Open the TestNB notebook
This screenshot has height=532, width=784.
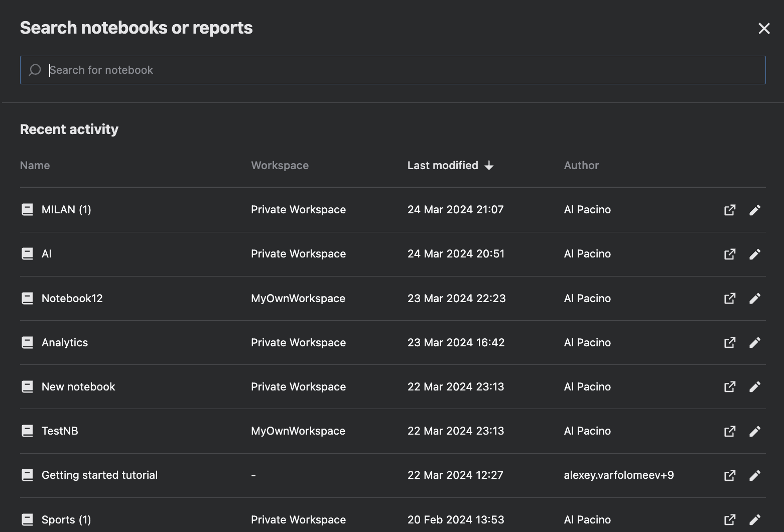tap(60, 431)
